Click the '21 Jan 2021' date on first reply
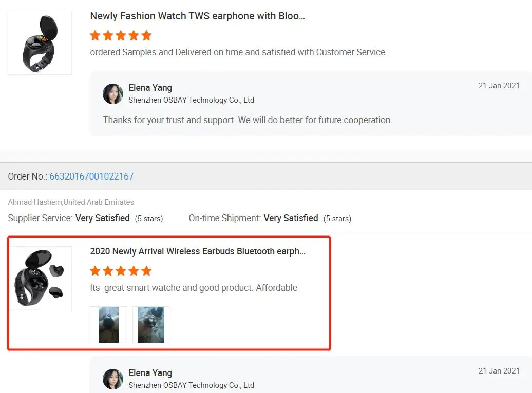Viewport: 532px width, 393px height. 499,86
